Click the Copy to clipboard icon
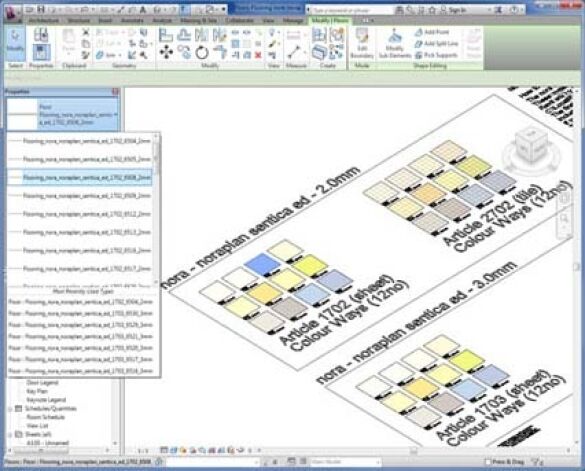The image size is (585, 471). pos(86,44)
